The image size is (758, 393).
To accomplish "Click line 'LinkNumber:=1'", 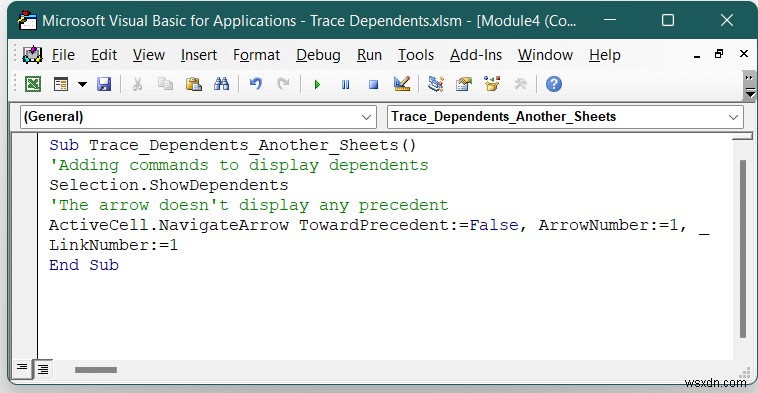I will point(114,245).
